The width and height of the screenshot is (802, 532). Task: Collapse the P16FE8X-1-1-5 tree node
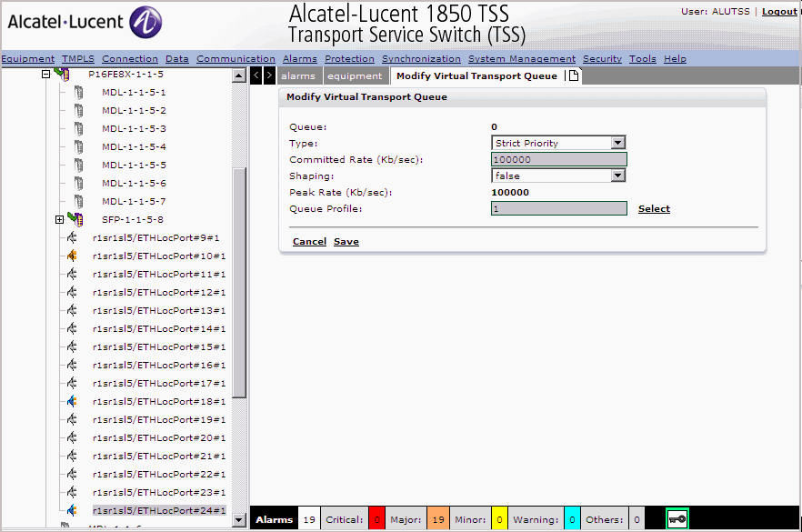click(46, 75)
